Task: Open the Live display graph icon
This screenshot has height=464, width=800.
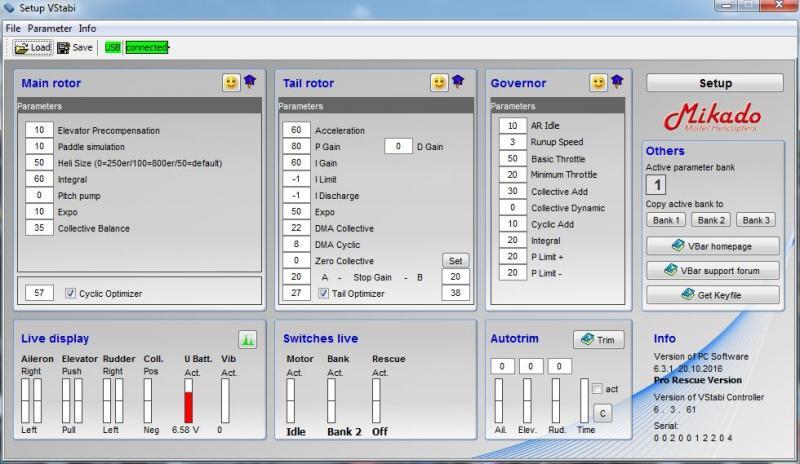Action: pos(246,339)
